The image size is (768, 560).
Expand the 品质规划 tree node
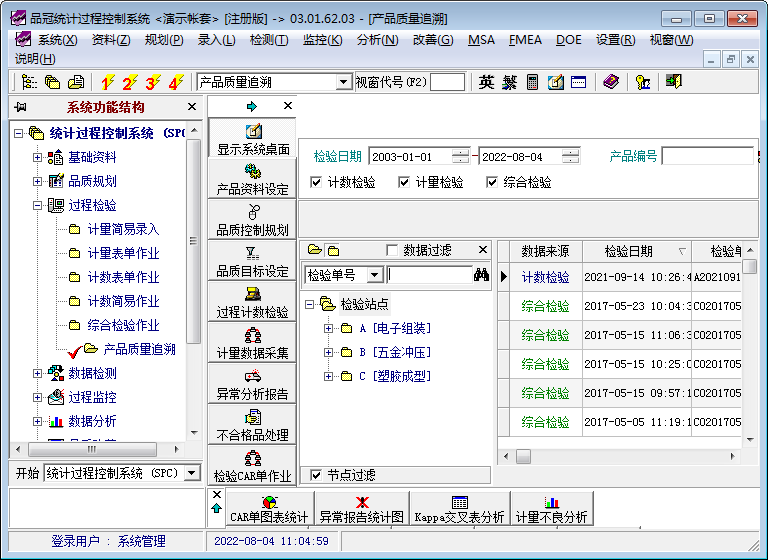pyautogui.click(x=37, y=181)
